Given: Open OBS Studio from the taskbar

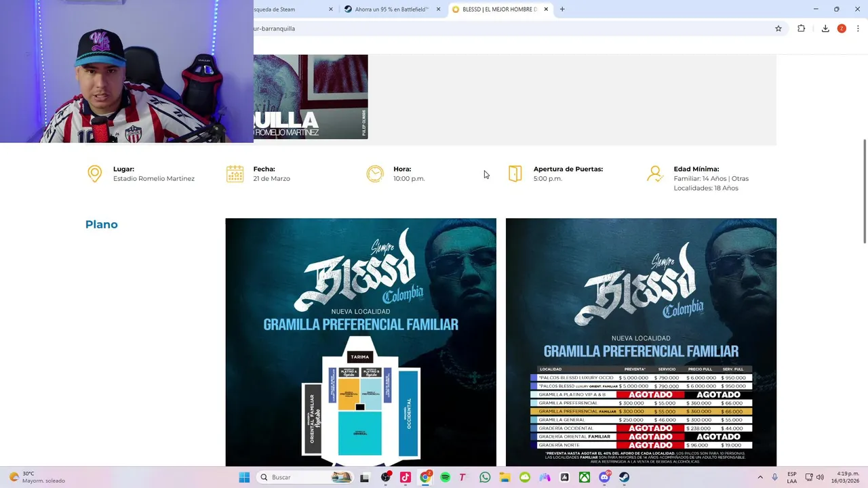Looking at the screenshot, I should pos(386,477).
